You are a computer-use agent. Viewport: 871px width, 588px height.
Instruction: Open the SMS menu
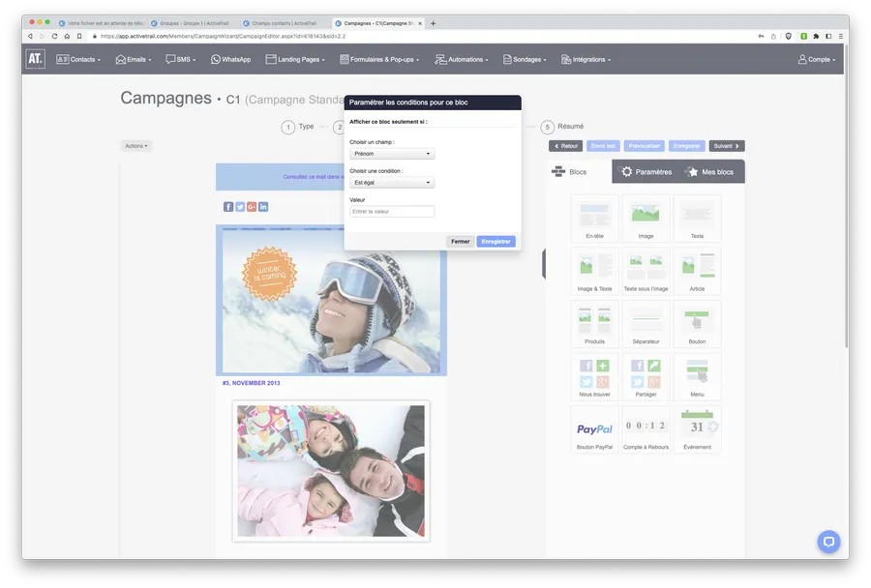click(x=181, y=59)
